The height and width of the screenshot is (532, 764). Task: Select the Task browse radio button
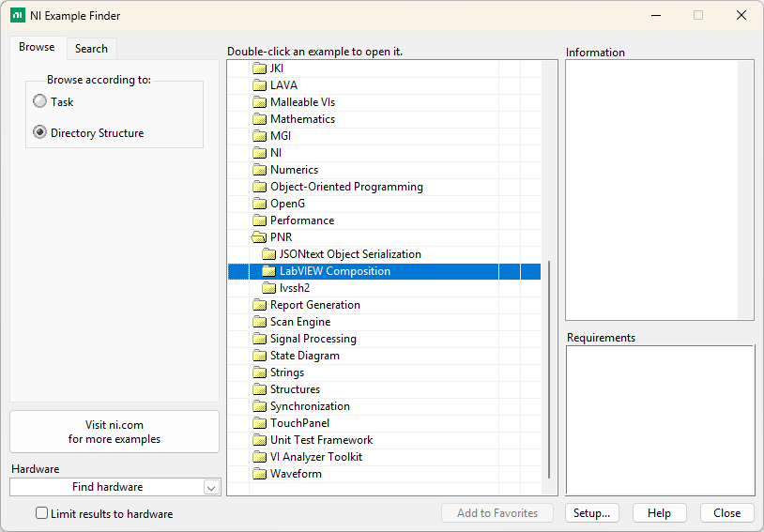coord(39,101)
